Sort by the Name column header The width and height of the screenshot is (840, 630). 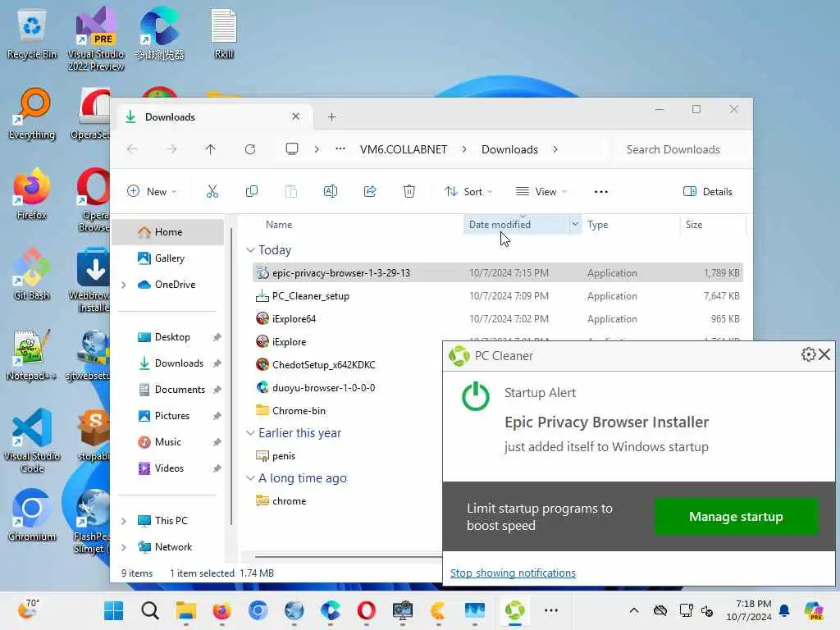tap(279, 225)
